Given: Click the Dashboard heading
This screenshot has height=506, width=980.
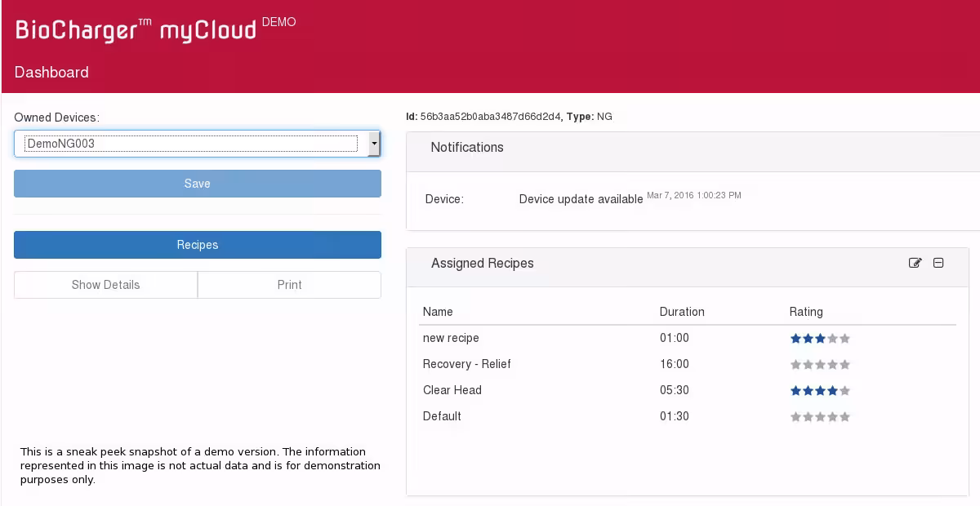Looking at the screenshot, I should click(51, 73).
